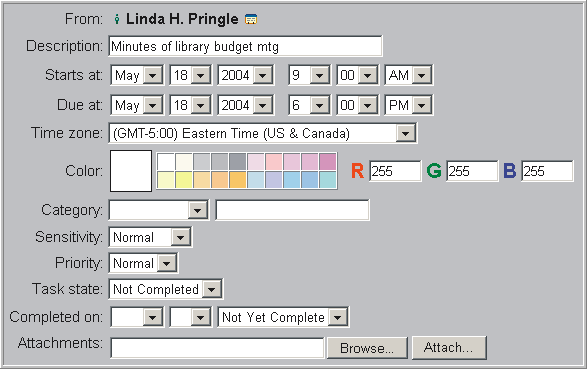This screenshot has height=369, width=587.
Task: Focus the red R value field
Action: (395, 171)
